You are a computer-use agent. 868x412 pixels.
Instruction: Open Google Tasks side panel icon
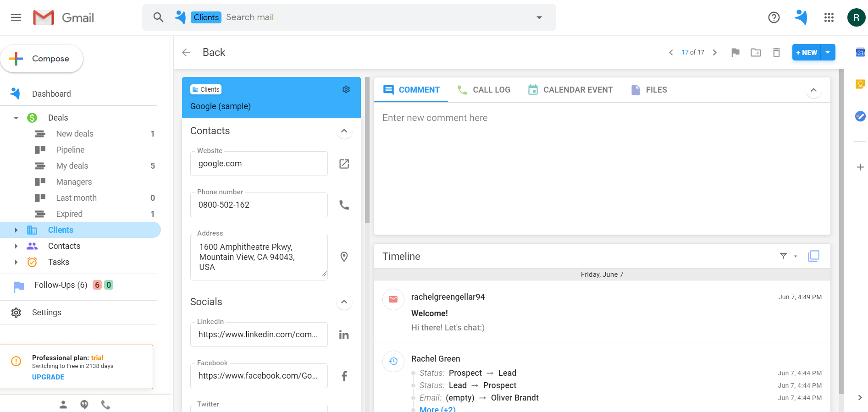860,116
